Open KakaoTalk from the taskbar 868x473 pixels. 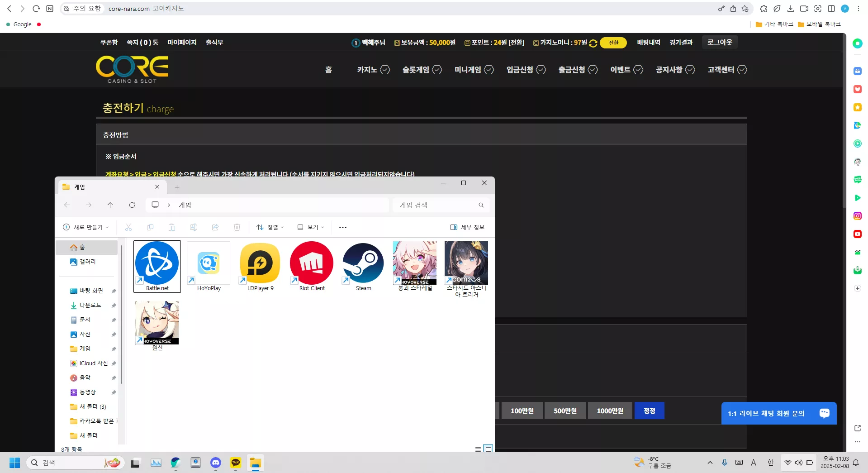pos(236,463)
